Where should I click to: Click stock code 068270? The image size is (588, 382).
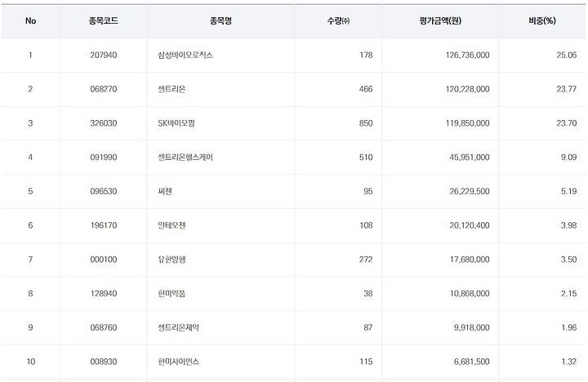[104, 89]
